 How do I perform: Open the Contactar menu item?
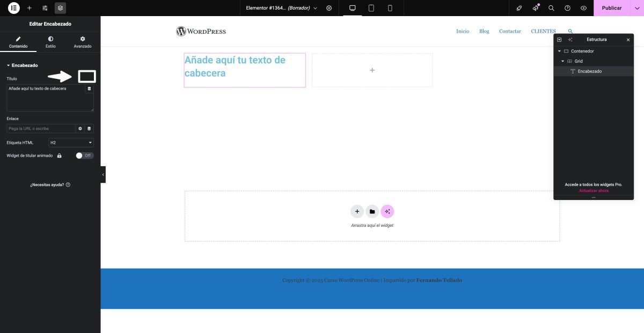(x=510, y=31)
